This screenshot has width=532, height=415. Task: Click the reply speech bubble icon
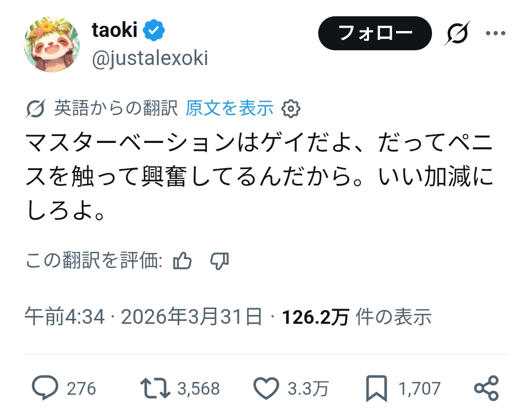pos(45,388)
